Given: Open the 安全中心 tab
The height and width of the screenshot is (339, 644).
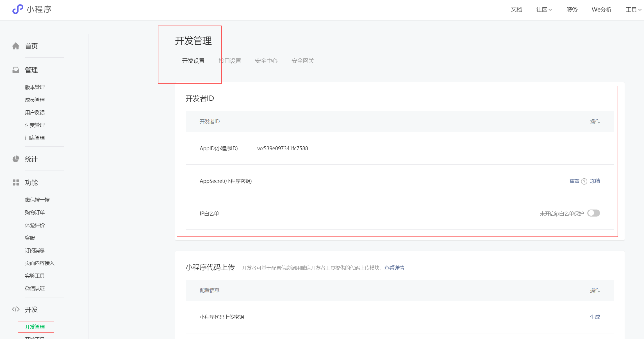Looking at the screenshot, I should (266, 61).
